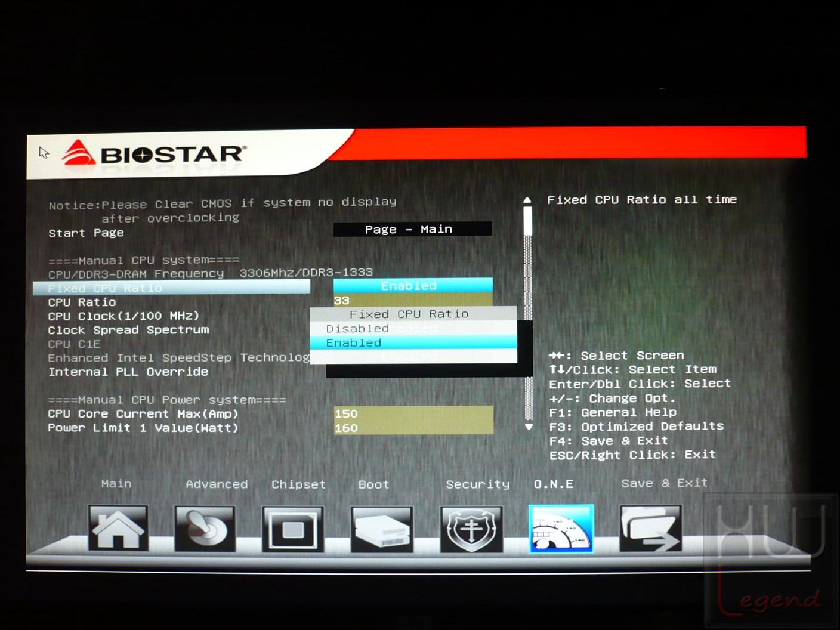Click the ESC/Right Click: Exit hint
The width and height of the screenshot is (840, 630).
pos(632,455)
